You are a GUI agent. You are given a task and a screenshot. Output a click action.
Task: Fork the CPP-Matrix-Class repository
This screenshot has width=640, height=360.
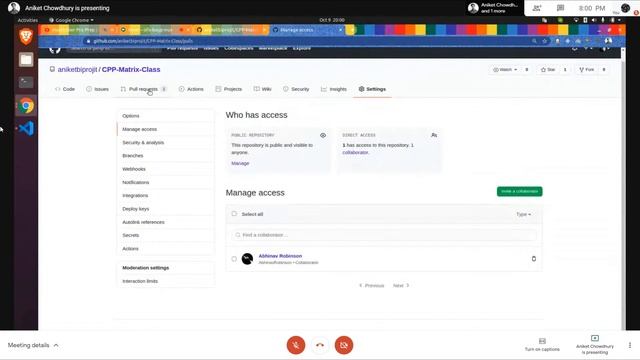(587, 70)
